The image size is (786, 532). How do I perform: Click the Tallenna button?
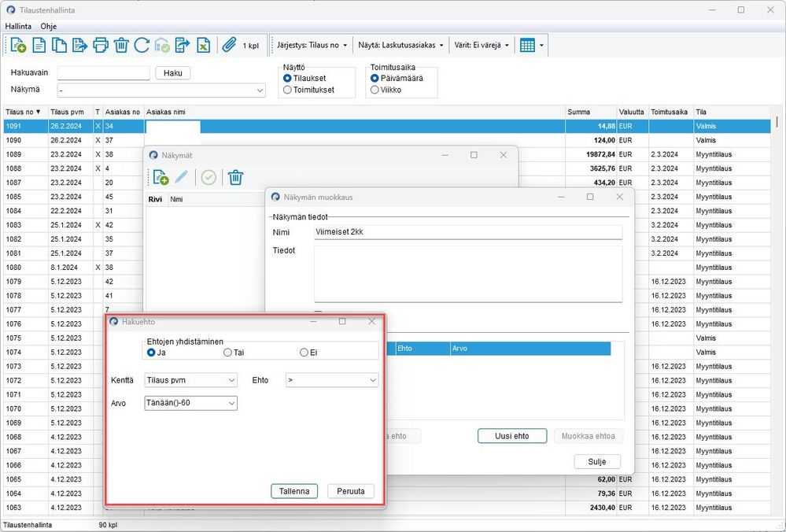294,491
